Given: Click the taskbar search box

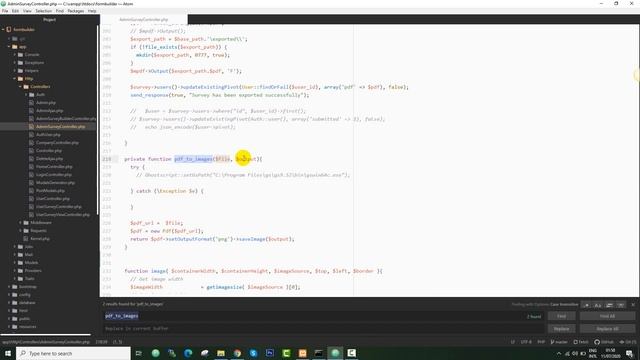Looking at the screenshot, I should [x=73, y=353].
